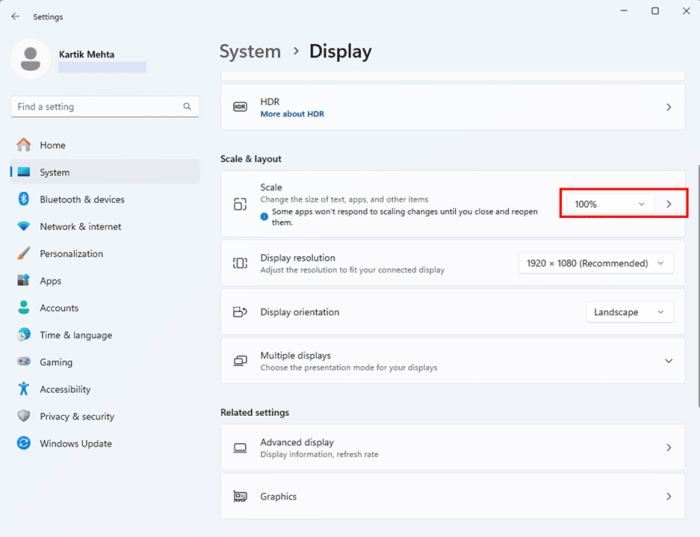This screenshot has width=700, height=537.
Task: Open Graphics settings via right chevron
Action: pyautogui.click(x=669, y=496)
